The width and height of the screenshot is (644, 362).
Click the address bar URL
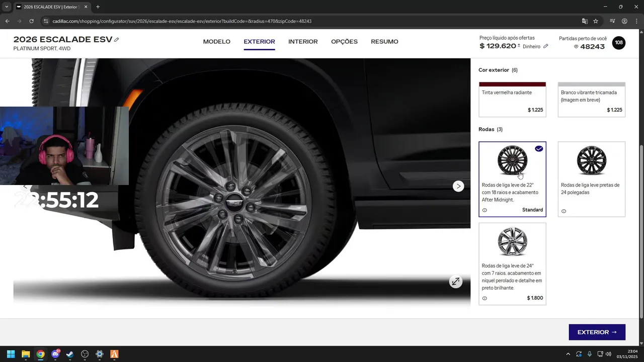click(x=182, y=21)
